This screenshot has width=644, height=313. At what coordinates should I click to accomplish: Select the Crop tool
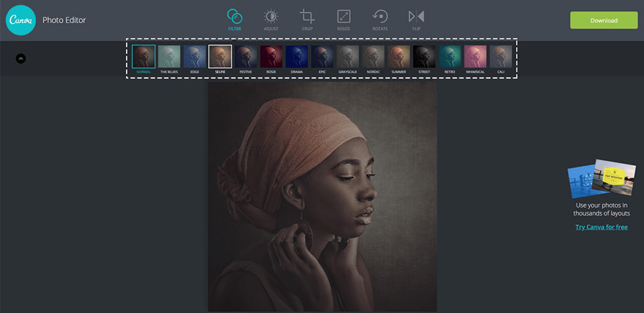[x=307, y=20]
